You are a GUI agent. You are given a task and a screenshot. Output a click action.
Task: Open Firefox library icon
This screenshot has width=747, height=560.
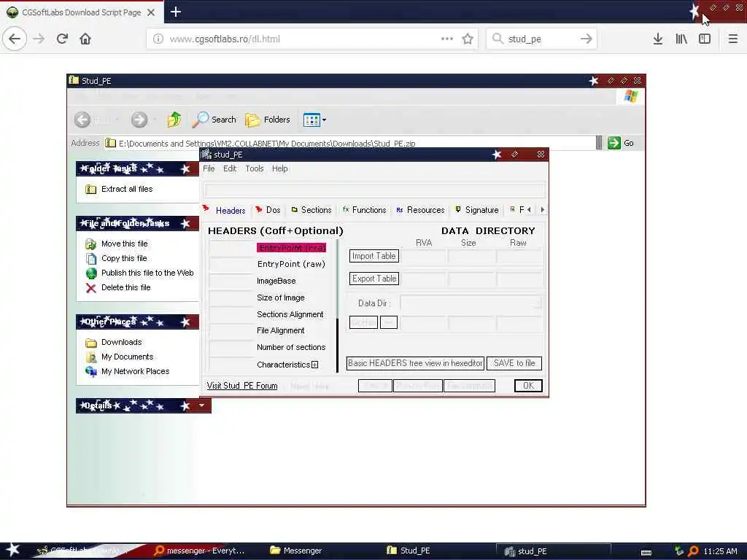[681, 39]
